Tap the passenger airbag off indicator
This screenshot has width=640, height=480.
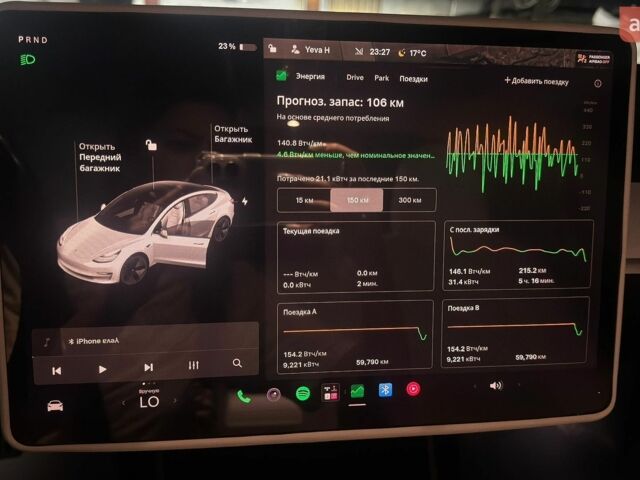point(593,59)
